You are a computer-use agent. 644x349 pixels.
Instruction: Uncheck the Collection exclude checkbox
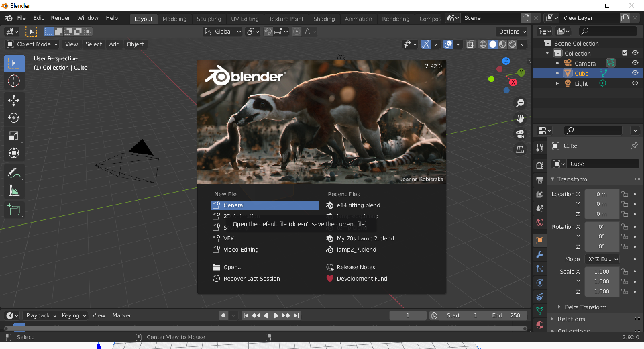pyautogui.click(x=625, y=53)
